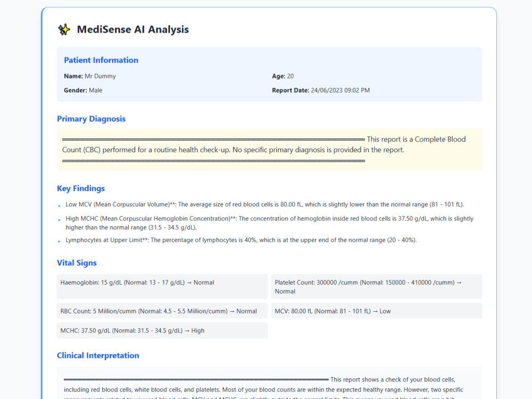532x399 pixels.
Task: Click the Report Date value 24/06/2023
Action: [x=340, y=90]
